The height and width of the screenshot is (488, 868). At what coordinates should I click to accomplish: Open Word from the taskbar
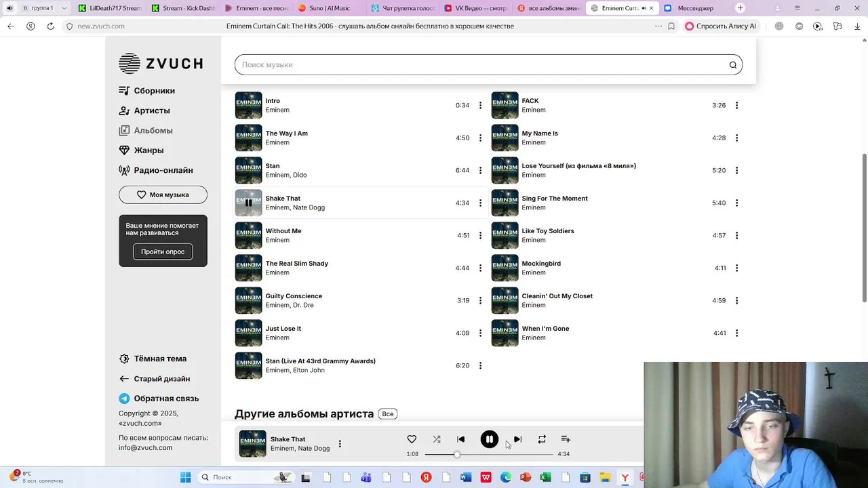pyautogui.click(x=466, y=477)
